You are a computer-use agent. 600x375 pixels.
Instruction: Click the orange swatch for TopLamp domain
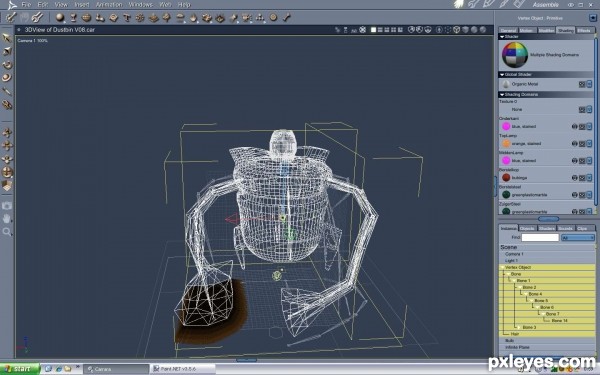tap(506, 143)
